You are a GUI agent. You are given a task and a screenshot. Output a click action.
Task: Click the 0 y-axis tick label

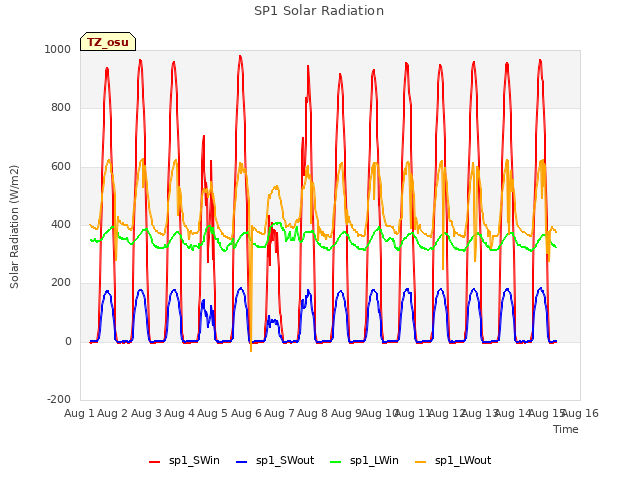pos(68,342)
